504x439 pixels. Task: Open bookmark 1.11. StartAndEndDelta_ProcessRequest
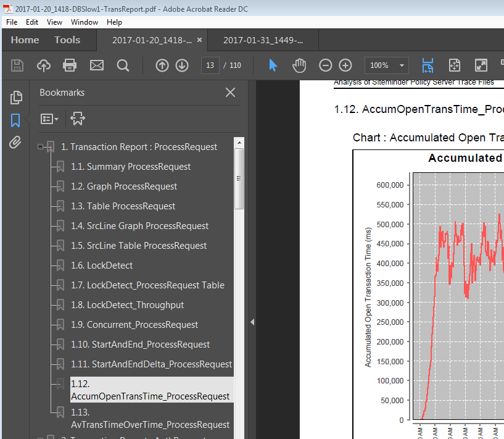(x=151, y=364)
